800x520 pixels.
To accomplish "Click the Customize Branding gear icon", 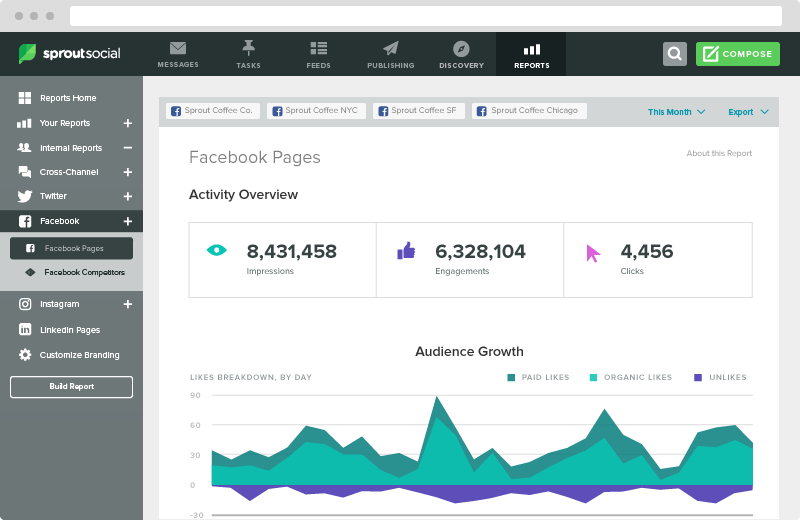I will tap(24, 355).
